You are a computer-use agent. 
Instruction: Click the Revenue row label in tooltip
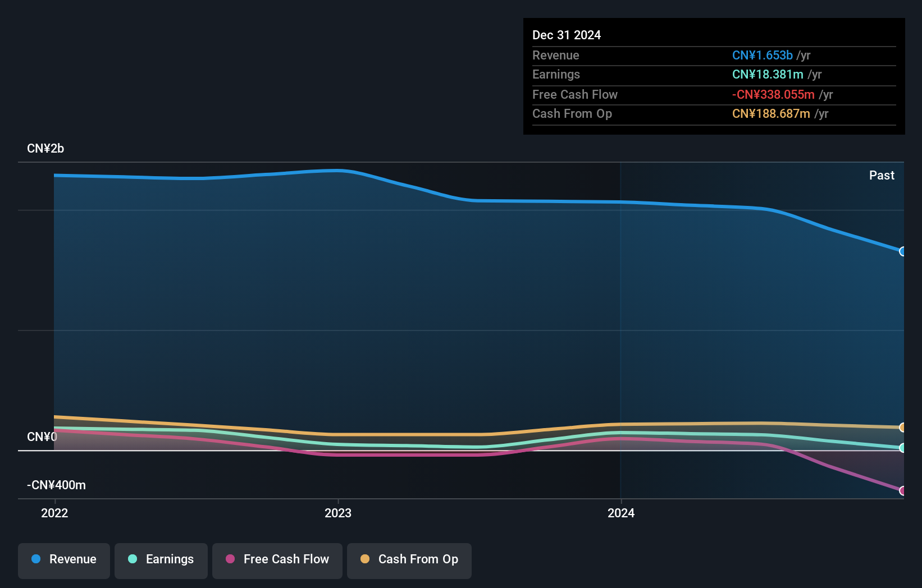point(556,55)
